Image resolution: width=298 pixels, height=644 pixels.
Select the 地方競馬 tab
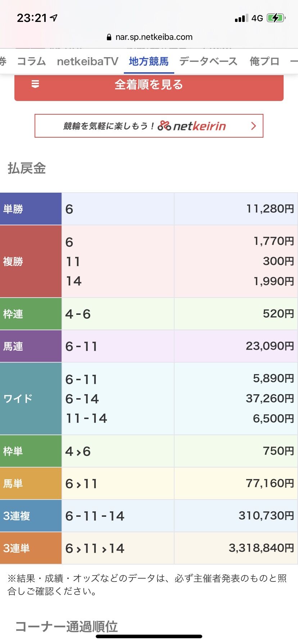coord(149,61)
